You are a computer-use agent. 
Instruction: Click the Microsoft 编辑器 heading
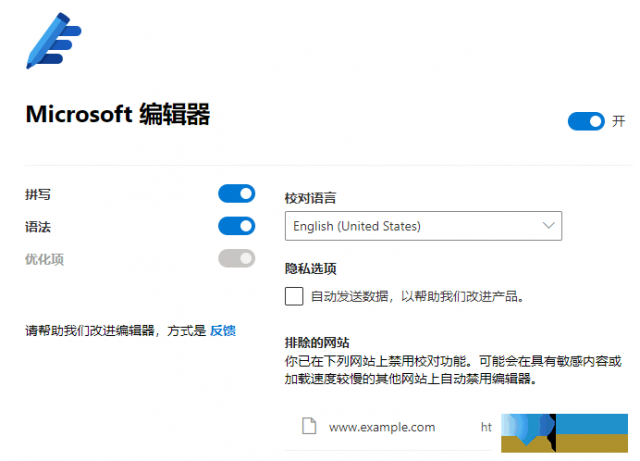pos(118,114)
